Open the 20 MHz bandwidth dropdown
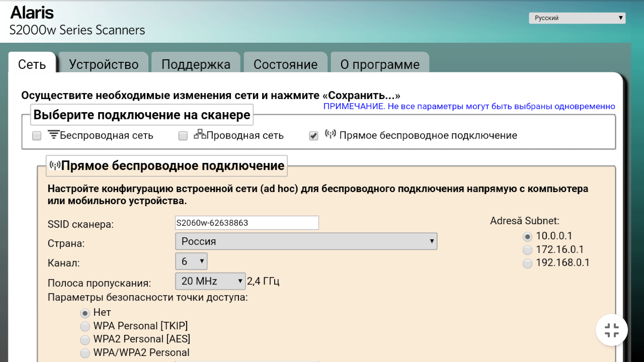The height and width of the screenshot is (362, 644). tap(210, 281)
